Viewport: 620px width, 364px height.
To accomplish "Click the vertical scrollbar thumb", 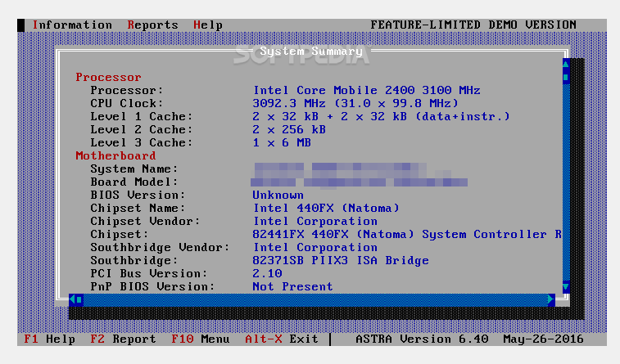I will pyautogui.click(x=566, y=78).
